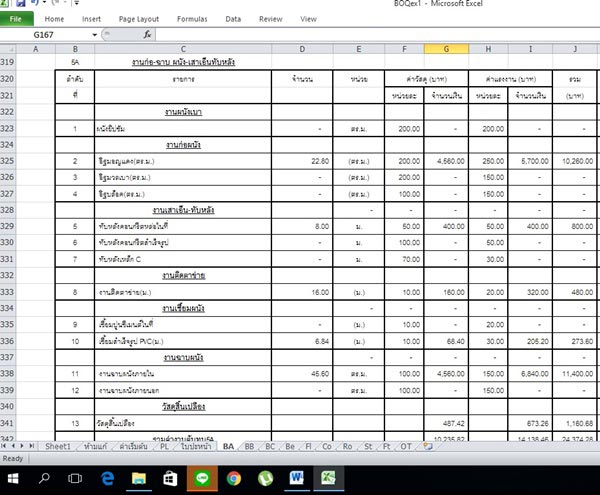This screenshot has height=495, width=600.
Task: Click cell showing 5,700.00
Action: pos(530,161)
